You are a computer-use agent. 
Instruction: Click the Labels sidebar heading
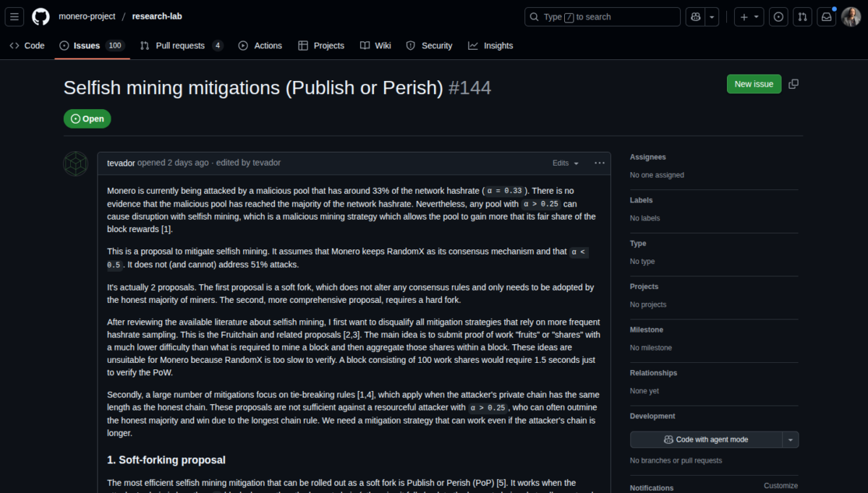(x=641, y=200)
